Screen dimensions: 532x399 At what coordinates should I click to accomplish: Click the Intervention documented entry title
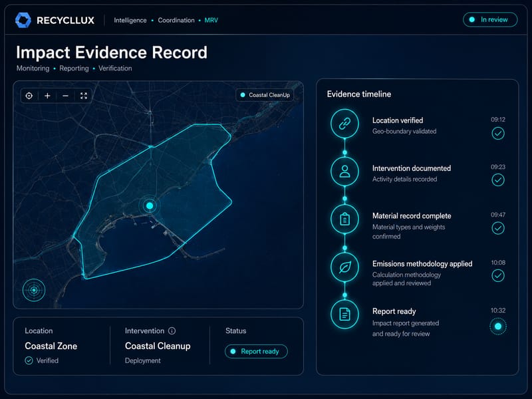click(412, 168)
